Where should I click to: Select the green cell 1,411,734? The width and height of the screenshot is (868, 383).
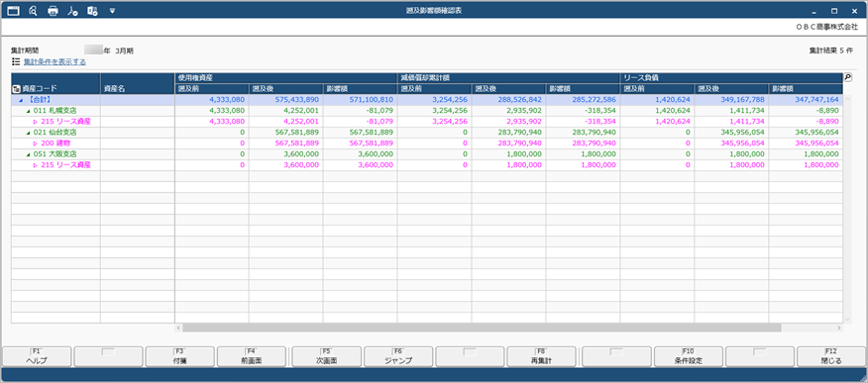click(x=731, y=111)
